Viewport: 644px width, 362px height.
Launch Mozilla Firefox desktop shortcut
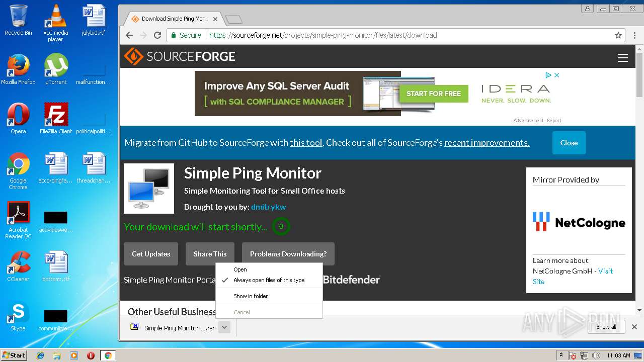(18, 69)
